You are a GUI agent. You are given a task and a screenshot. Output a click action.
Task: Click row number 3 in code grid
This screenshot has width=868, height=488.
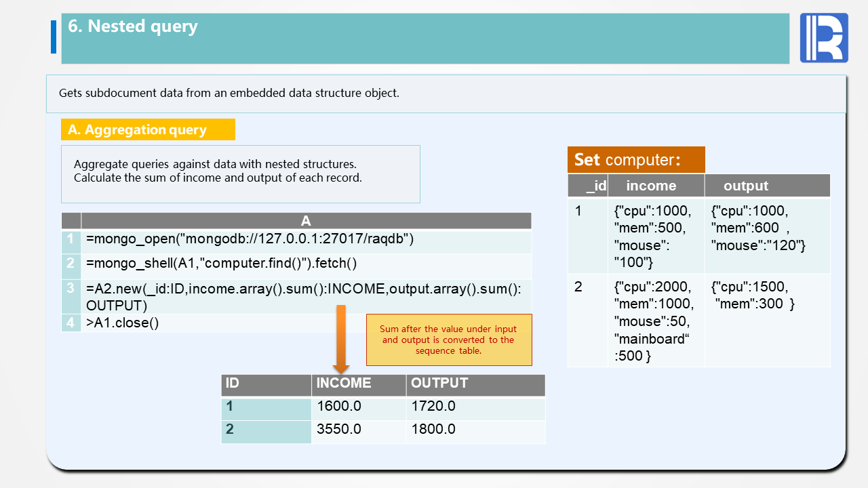[71, 289]
